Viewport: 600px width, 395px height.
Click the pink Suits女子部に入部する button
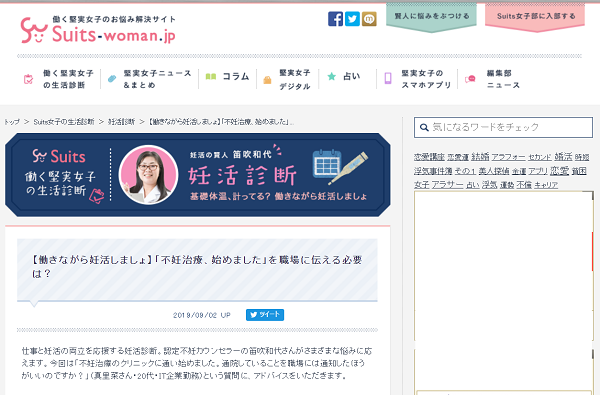click(535, 17)
